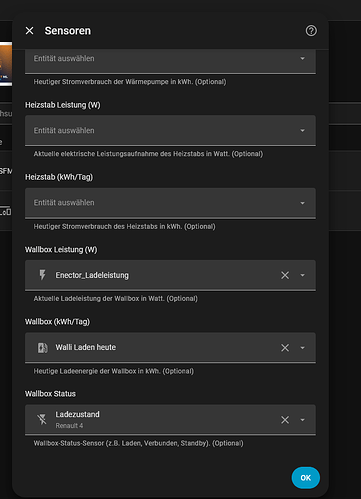Open Wallbox (kWh/Tag) dropdown arrow
Image resolution: width=361 pixels, height=499 pixels.
pos(302,347)
